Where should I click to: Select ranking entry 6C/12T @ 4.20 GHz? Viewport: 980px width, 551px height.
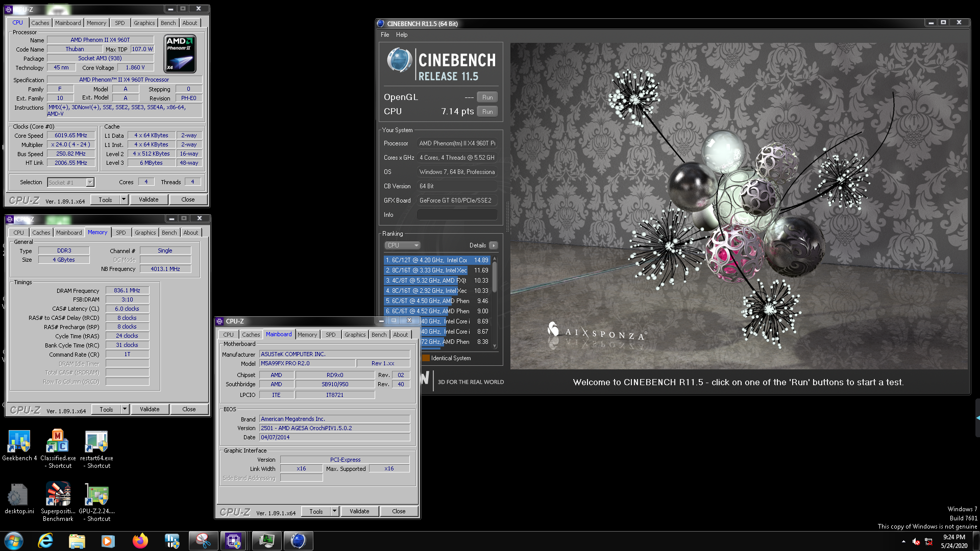click(437, 260)
